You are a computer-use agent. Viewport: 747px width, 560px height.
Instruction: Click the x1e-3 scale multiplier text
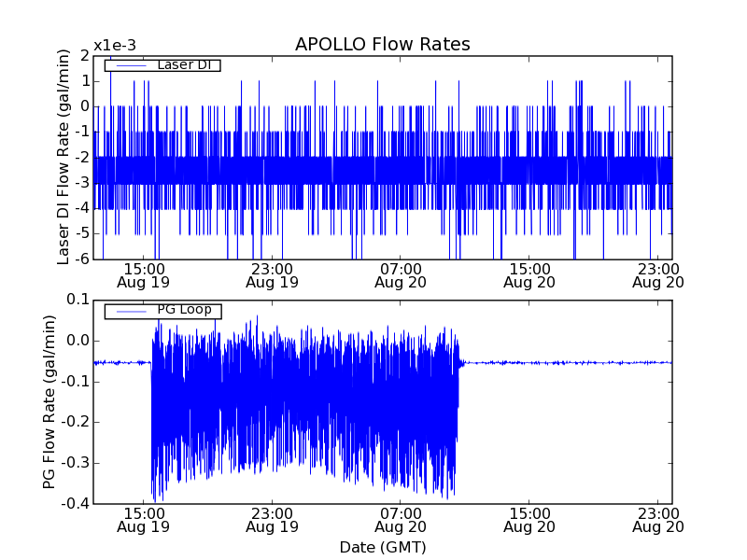pos(115,45)
